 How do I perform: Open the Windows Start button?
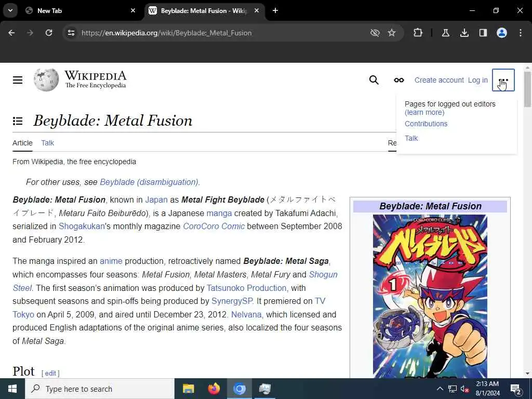[12, 389]
